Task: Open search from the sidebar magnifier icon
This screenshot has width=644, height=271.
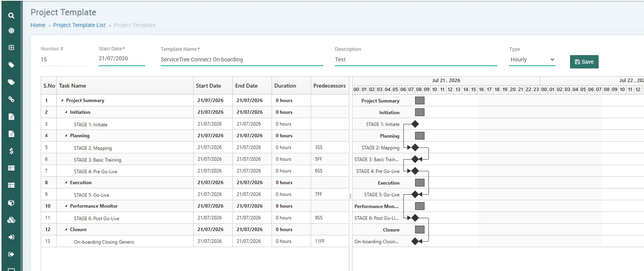Action: tap(11, 16)
